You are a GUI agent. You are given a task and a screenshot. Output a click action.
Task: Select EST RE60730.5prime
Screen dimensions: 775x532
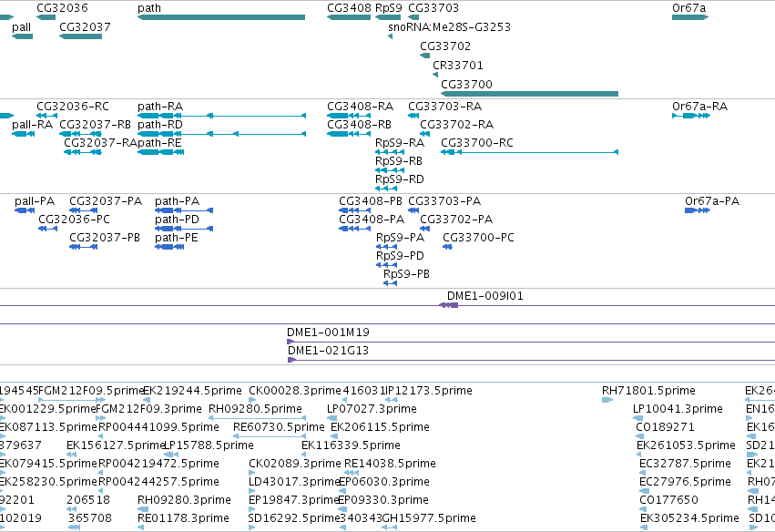point(279,427)
